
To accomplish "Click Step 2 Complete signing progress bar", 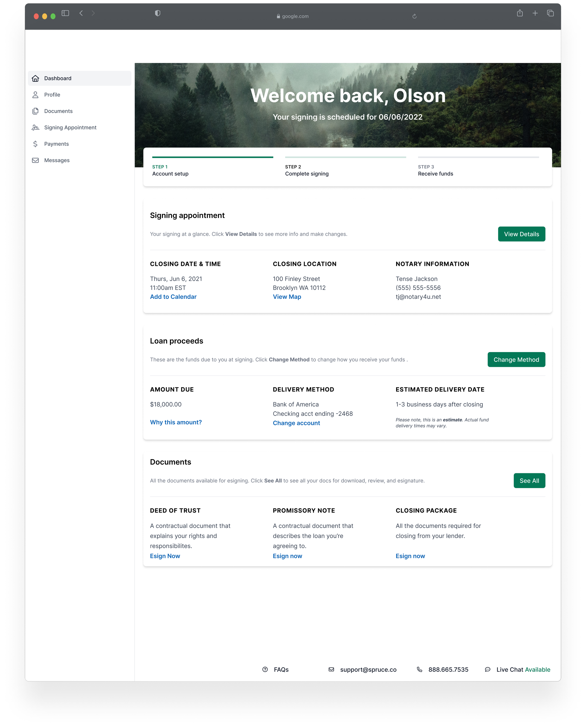I will (x=345, y=157).
